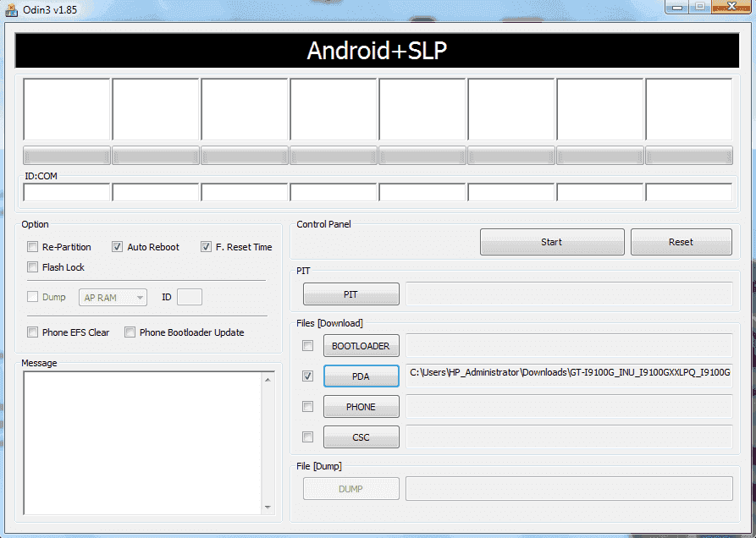The width and height of the screenshot is (756, 538).
Task: Click the PIT file button
Action: pos(351,294)
